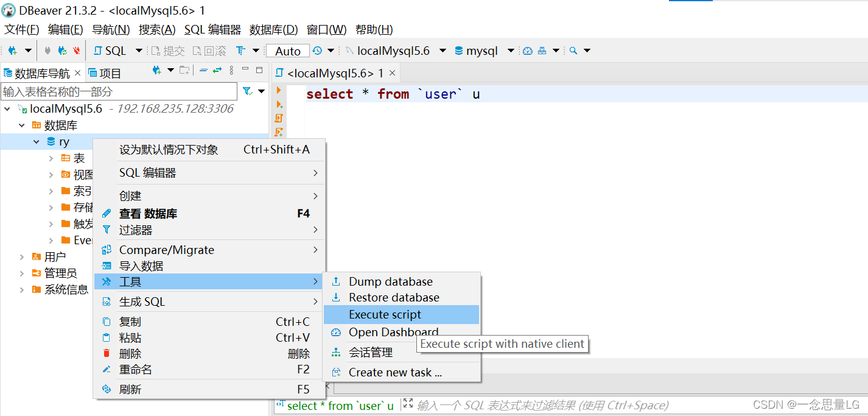
Task: Open the mysql schema selector dropdown
Action: (511, 51)
